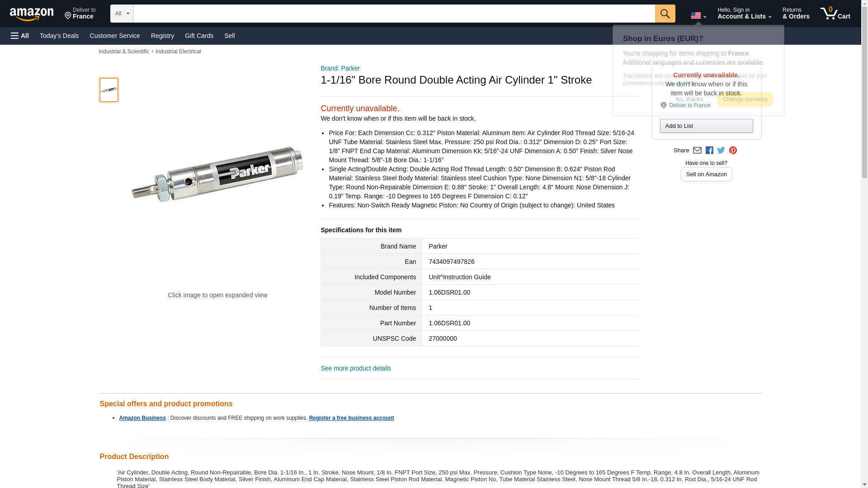Open the cart icon

click(x=835, y=14)
